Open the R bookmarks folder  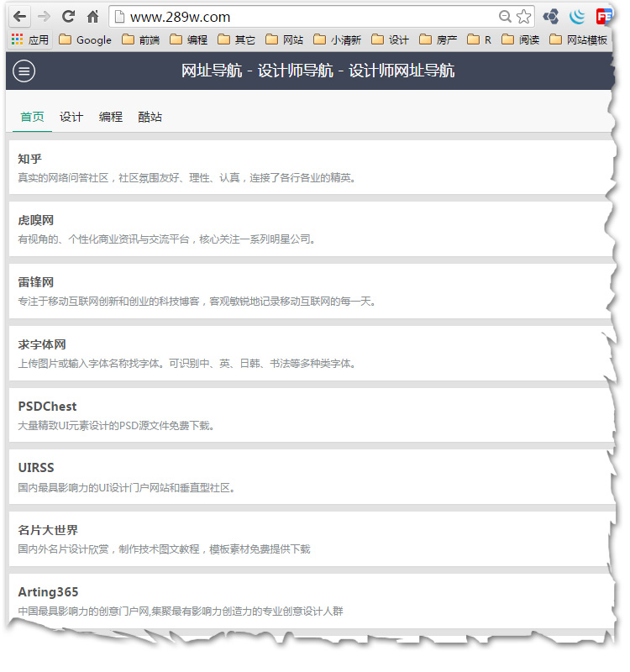479,39
